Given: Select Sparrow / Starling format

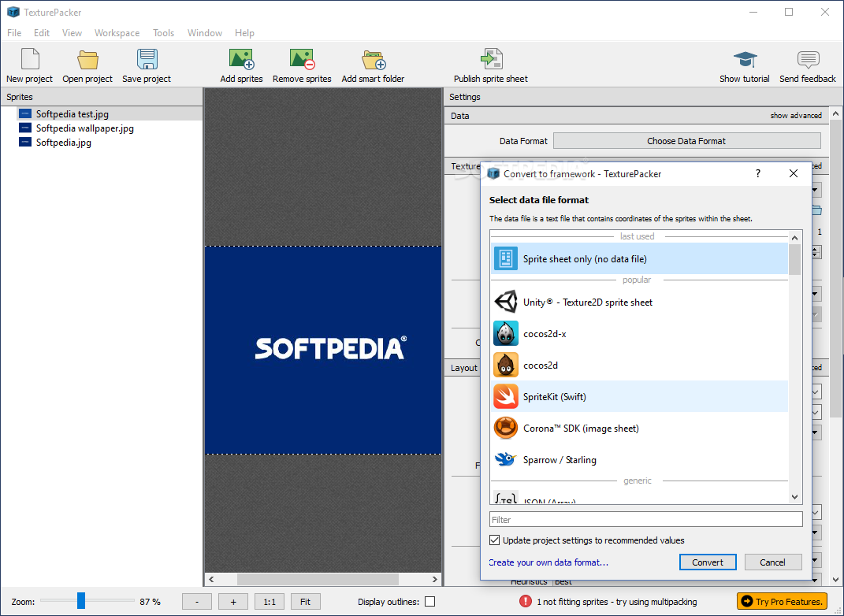Looking at the screenshot, I should pos(639,459).
